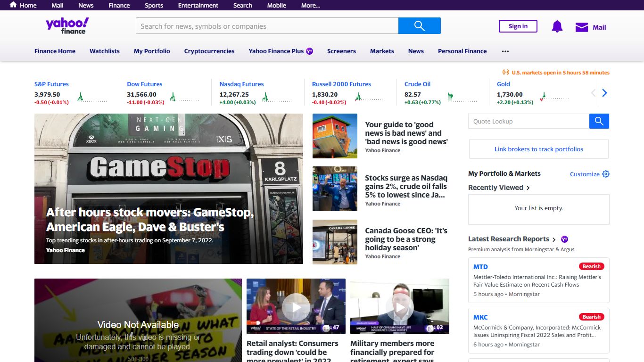Image resolution: width=644 pixels, height=362 pixels.
Task: Open the S&P Futures sparkline chart
Action: pos(92,98)
